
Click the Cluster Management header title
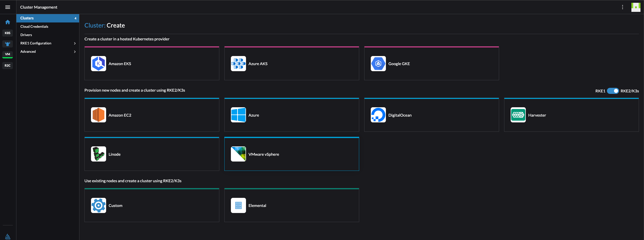39,7
